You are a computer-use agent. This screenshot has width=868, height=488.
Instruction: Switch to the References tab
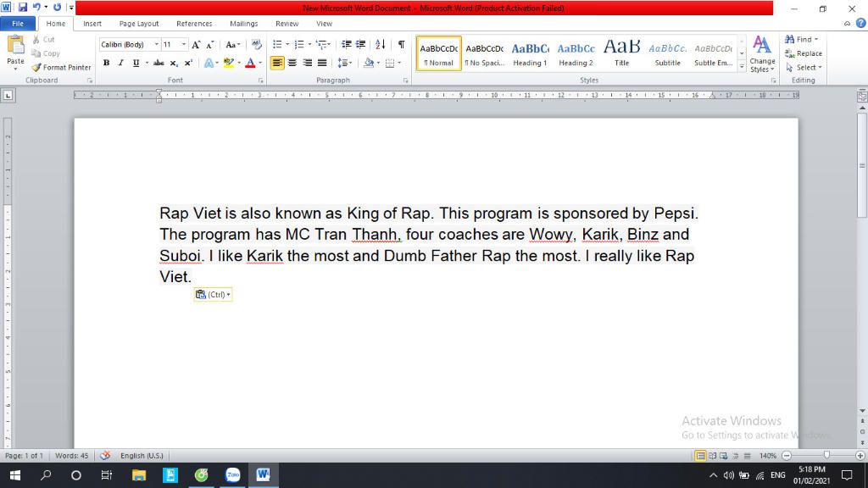[x=194, y=24]
